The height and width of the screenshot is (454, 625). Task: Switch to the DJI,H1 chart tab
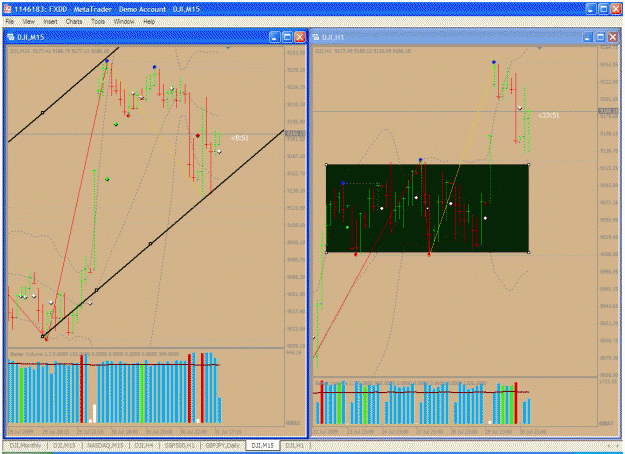click(295, 445)
